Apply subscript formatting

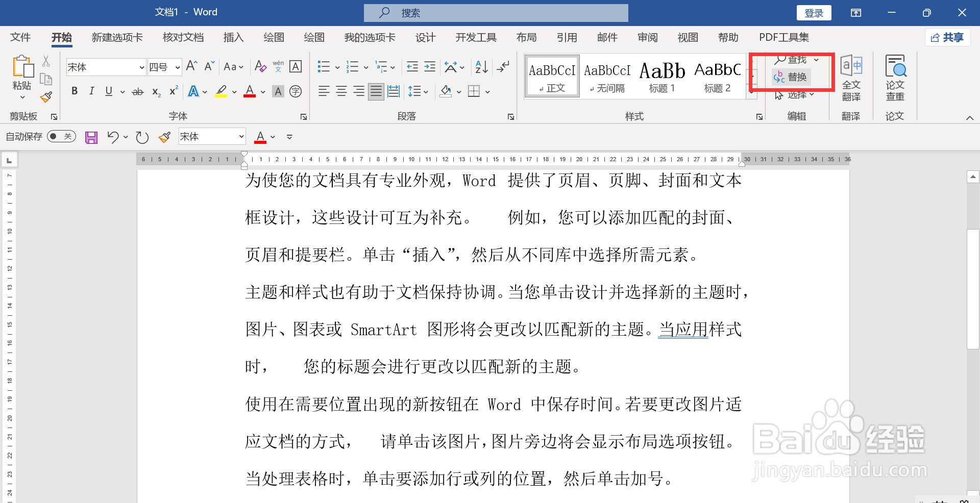point(156,92)
